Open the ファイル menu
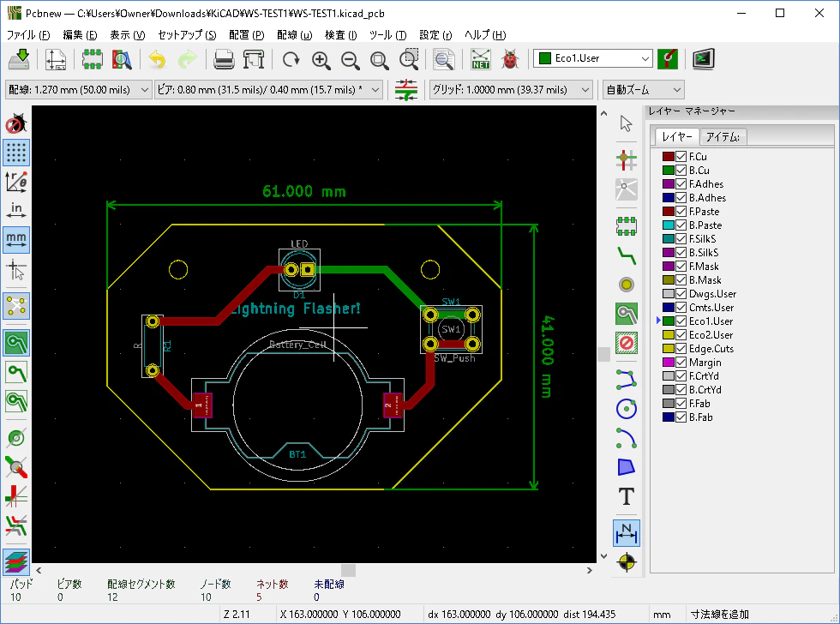 coord(27,35)
